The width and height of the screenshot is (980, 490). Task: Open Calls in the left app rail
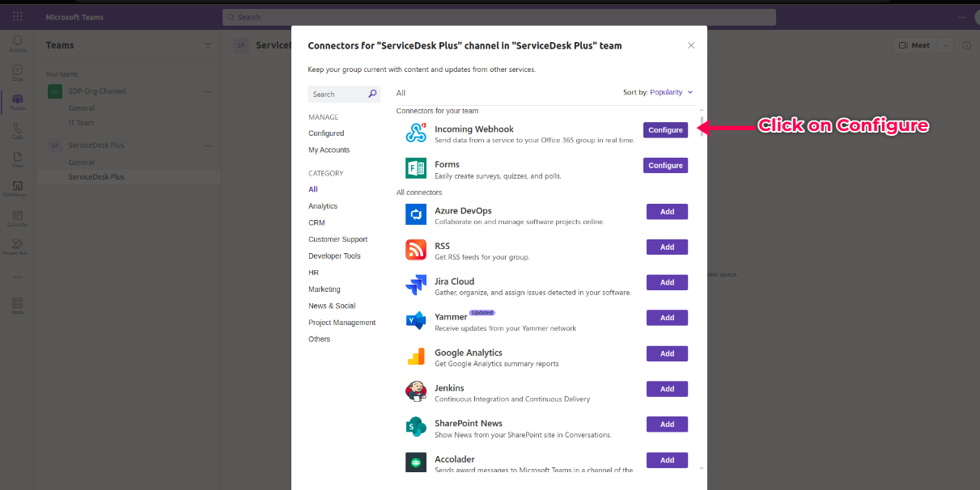point(18,131)
